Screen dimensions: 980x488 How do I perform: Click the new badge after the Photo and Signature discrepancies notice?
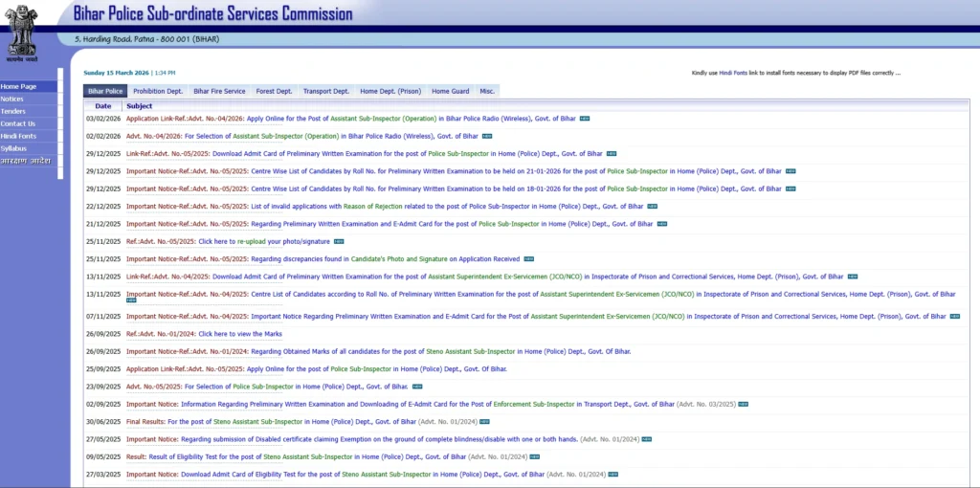(528, 259)
